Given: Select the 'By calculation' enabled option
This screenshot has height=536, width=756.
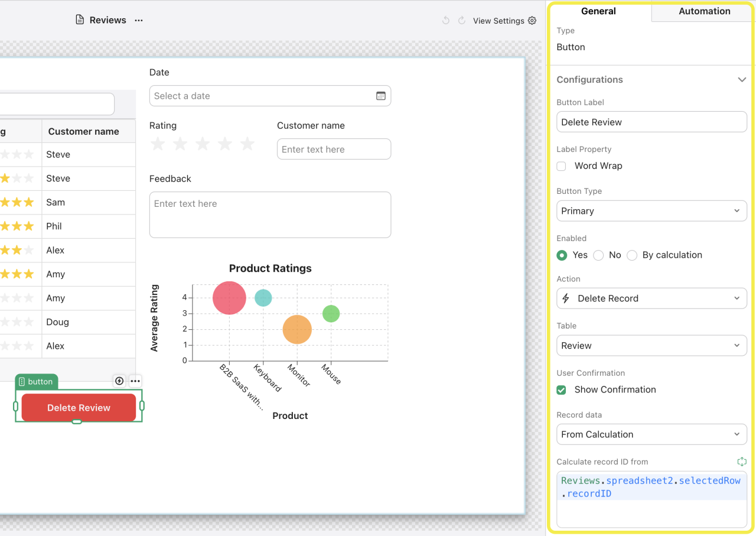Looking at the screenshot, I should tap(633, 255).
